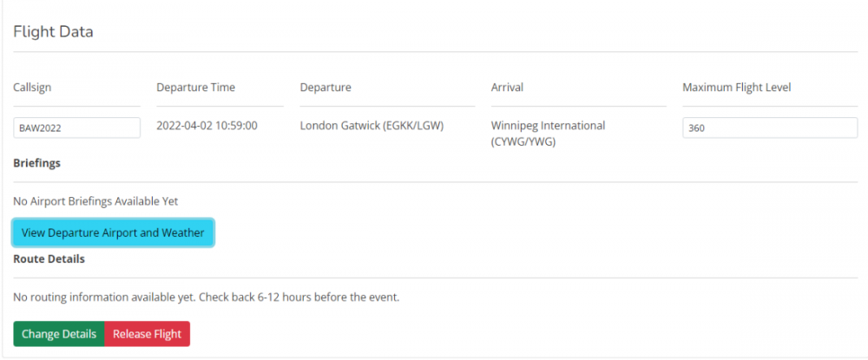Click the Callsign input field
868x360 pixels.
point(76,128)
